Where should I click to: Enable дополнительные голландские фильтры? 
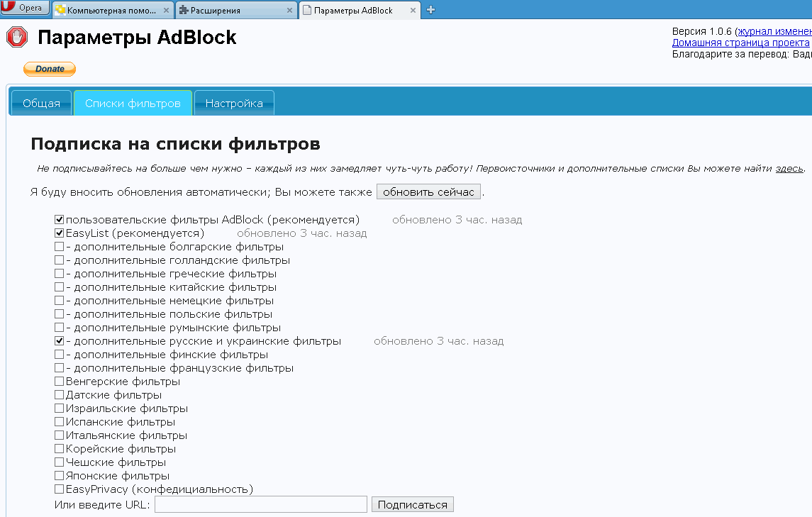(60, 260)
